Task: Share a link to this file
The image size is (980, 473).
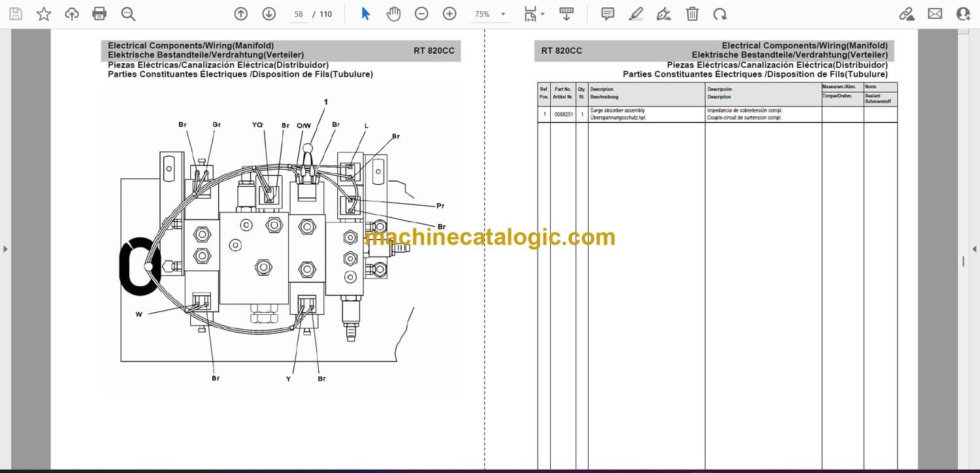Action: point(907,14)
